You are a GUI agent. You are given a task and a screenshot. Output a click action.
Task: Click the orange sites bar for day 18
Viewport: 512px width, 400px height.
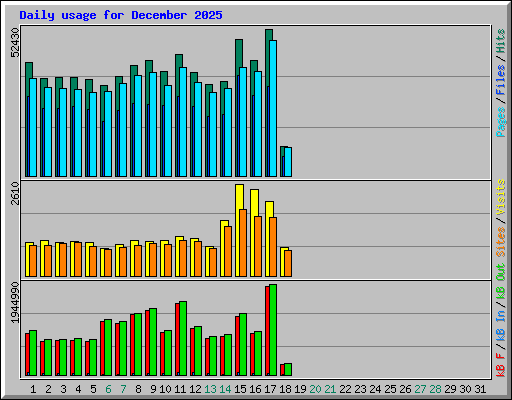click(x=288, y=263)
